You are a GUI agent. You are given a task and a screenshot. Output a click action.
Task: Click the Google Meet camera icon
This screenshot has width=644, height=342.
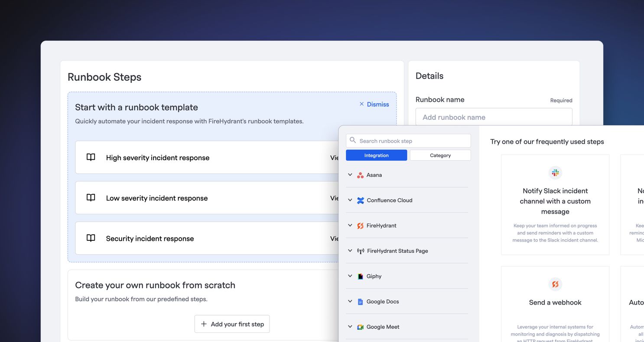[x=360, y=327]
